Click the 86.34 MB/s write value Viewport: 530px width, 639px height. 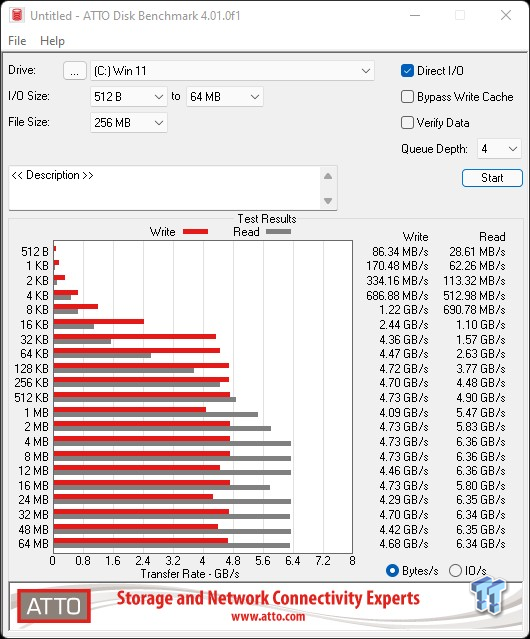pos(400,252)
